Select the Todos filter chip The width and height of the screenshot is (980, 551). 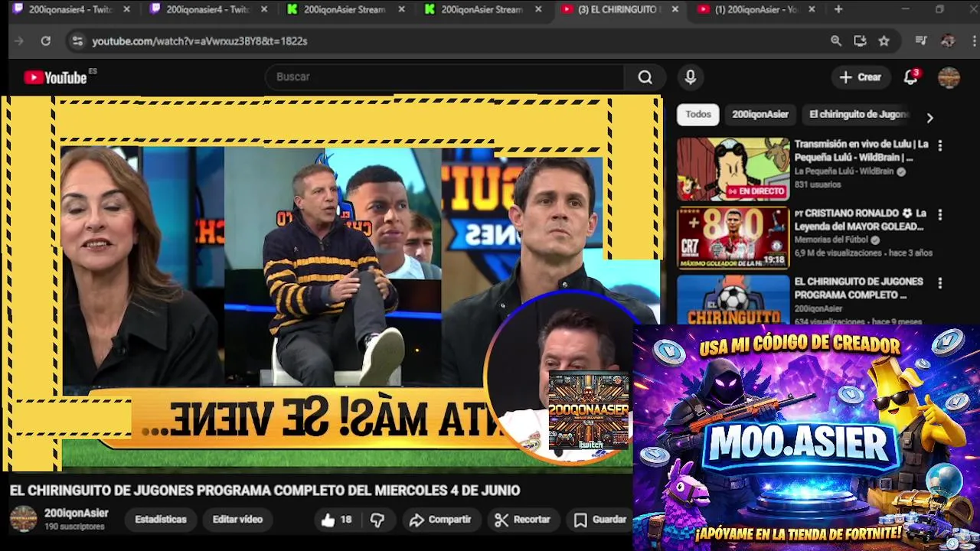(x=698, y=115)
